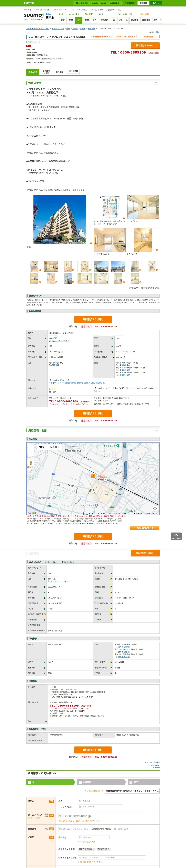Image resolution: width=186 pixels, height=868 pixels.
Task: Open the 賃貸 navigation menu item
Action: click(62, 20)
